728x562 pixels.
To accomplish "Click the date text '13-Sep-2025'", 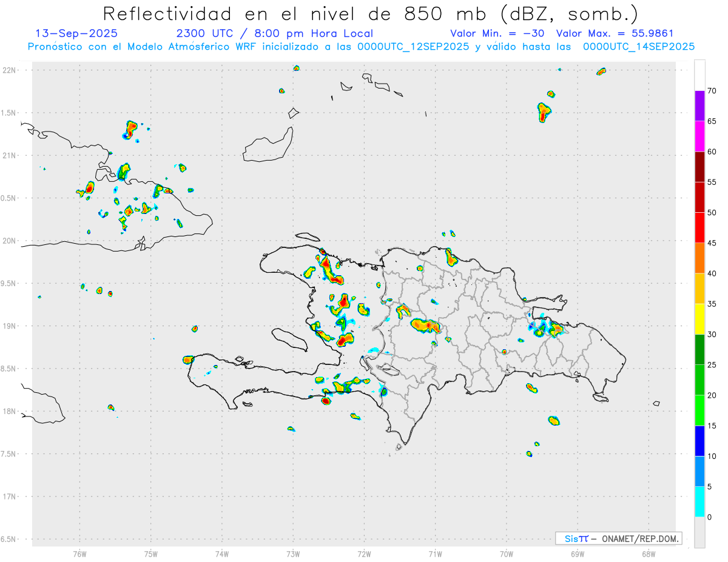I will click(76, 34).
